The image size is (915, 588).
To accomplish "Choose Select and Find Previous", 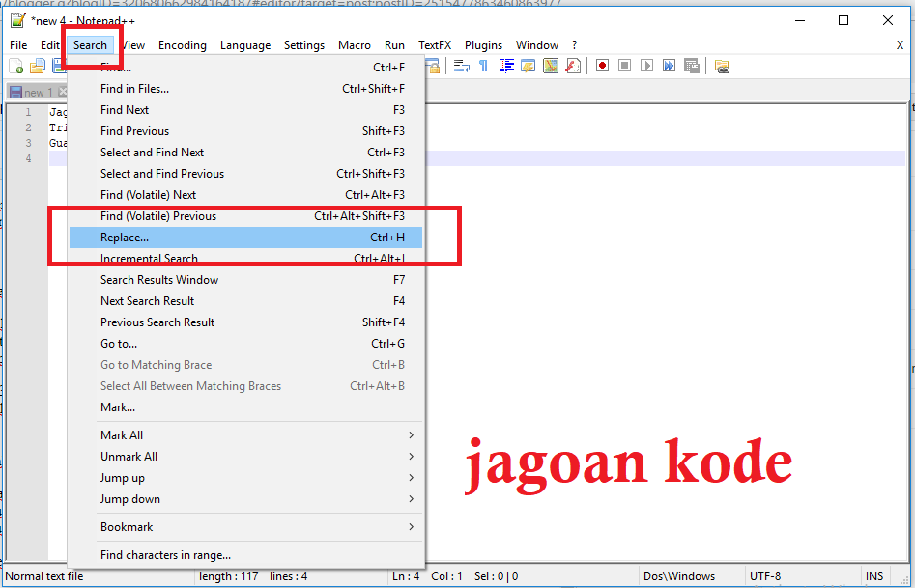I will click(245, 173).
